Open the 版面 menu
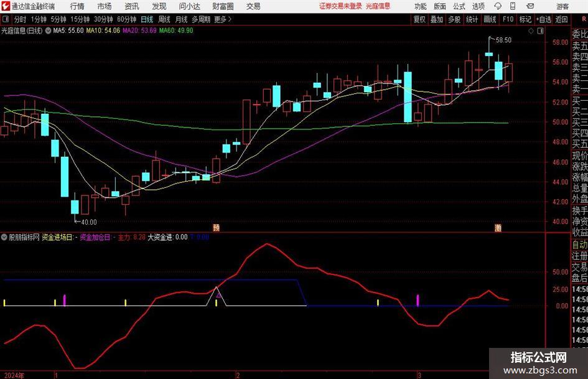588x379 pixels. tap(440, 6)
